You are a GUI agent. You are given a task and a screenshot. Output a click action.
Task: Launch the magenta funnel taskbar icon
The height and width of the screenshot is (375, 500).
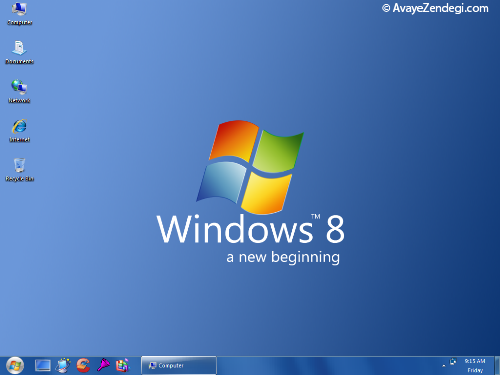click(x=103, y=365)
